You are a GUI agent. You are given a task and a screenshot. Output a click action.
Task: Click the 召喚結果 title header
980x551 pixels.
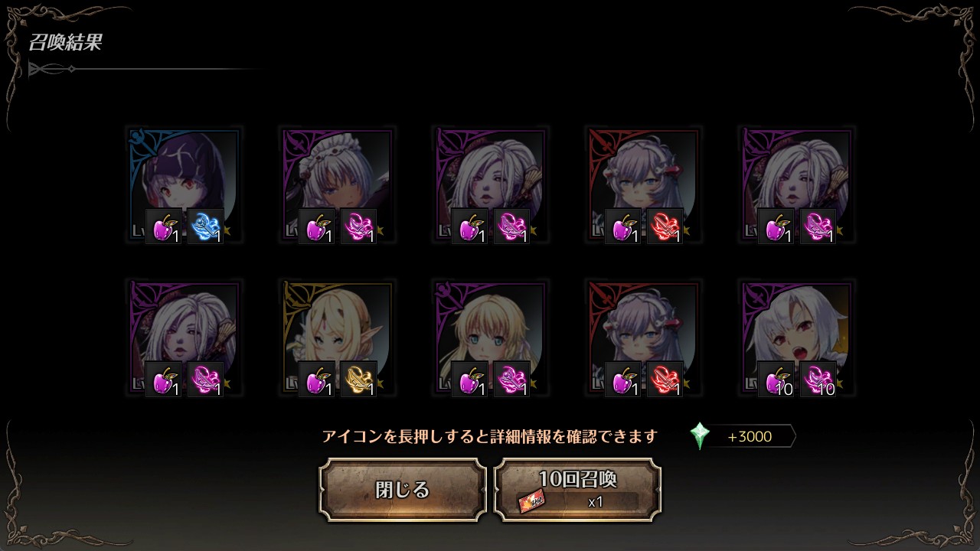65,42
